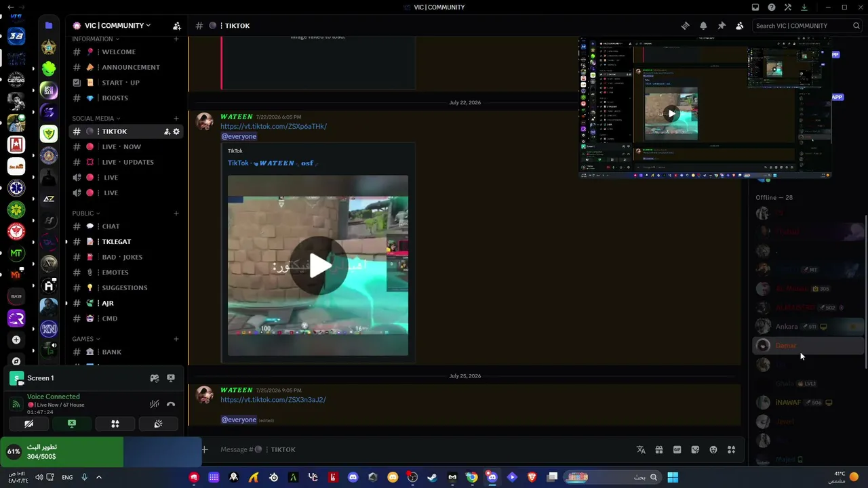This screenshot has width=868, height=488.
Task: Open Discord Help icon
Action: tap(772, 7)
